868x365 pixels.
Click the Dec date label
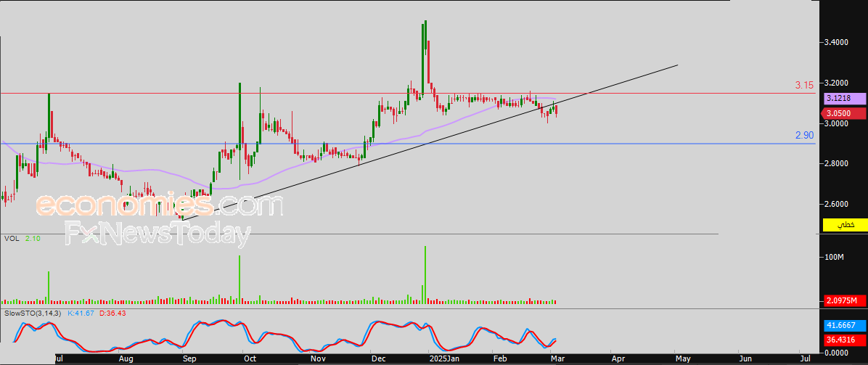tap(379, 359)
